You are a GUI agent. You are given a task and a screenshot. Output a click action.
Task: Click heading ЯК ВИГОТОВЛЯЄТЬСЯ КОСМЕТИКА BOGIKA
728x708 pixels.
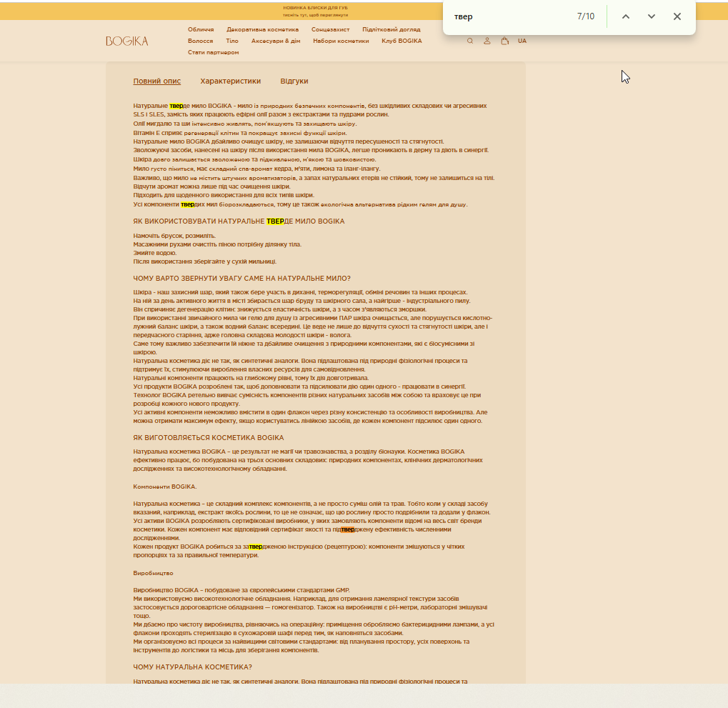pyautogui.click(x=209, y=438)
